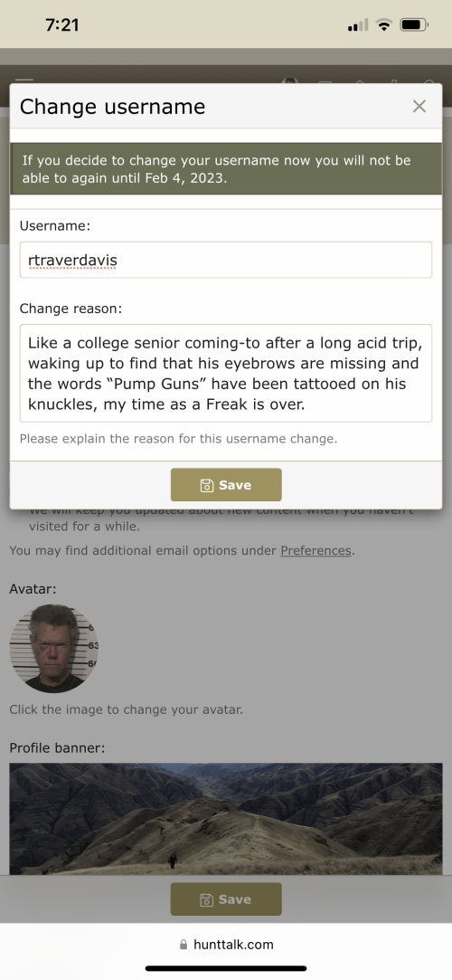Tap the hunttalk.com address bar
Screen dimensions: 452x980
[x=226, y=945]
